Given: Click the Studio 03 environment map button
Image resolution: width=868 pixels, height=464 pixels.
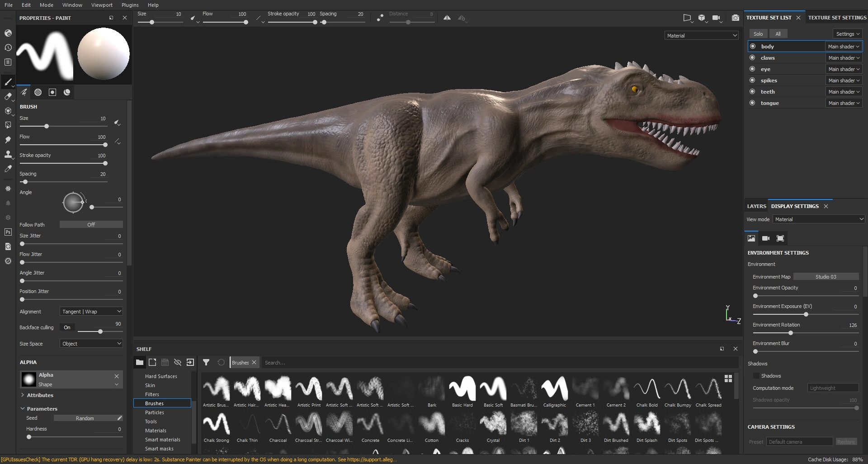Looking at the screenshot, I should (x=826, y=277).
